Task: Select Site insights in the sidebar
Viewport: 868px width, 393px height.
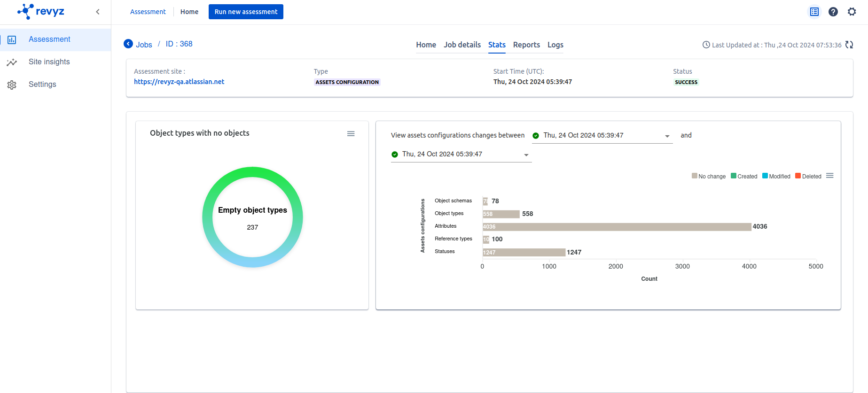Action: pyautogui.click(x=55, y=62)
